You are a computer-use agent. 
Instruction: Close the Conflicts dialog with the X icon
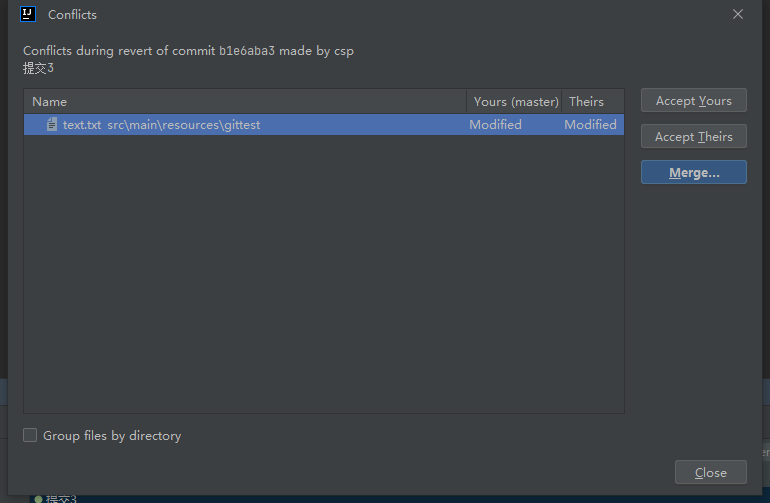[x=738, y=14]
